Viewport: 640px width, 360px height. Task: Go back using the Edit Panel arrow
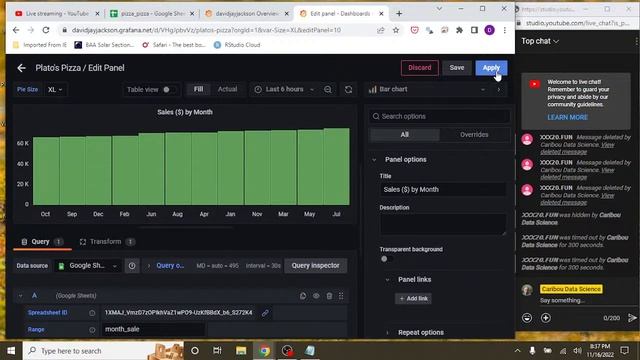(x=21, y=68)
